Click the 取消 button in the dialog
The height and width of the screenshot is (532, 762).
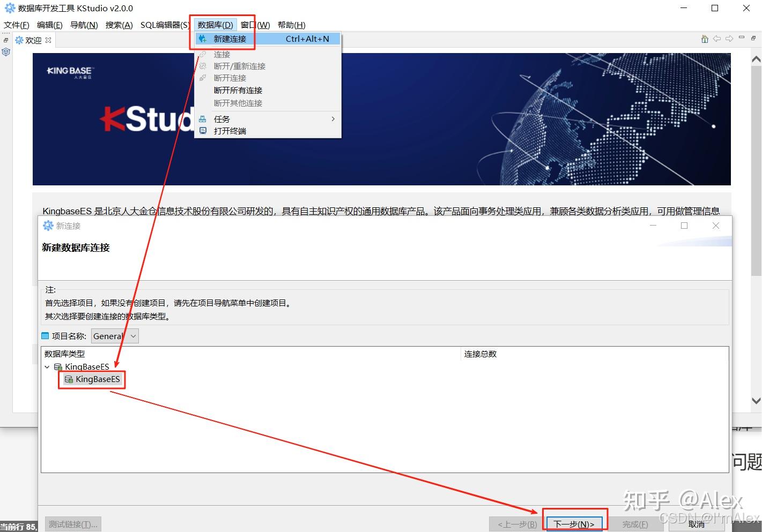pyautogui.click(x=696, y=524)
